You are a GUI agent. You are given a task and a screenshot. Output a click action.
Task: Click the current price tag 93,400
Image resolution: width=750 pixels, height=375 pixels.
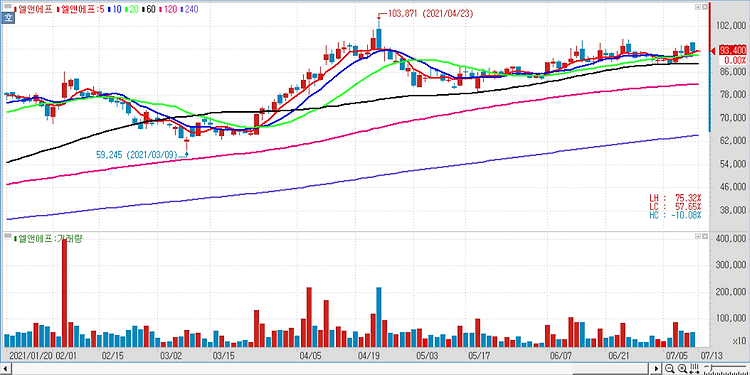(733, 50)
